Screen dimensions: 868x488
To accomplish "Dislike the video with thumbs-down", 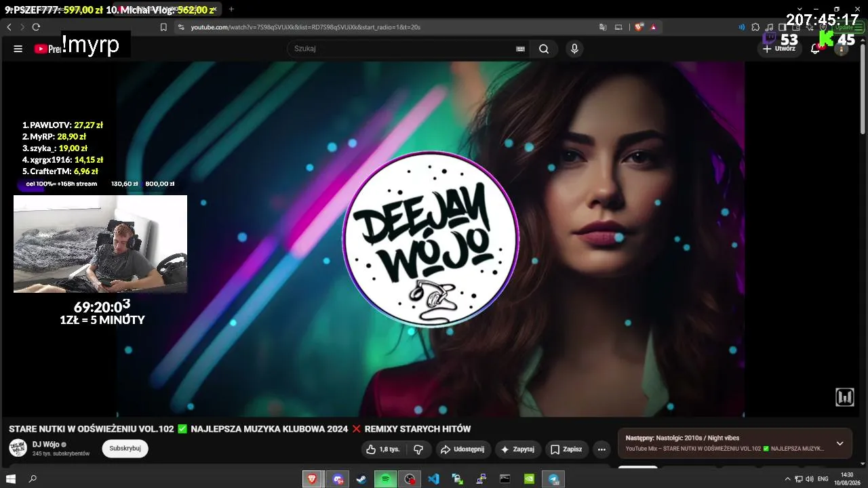I will tap(418, 449).
